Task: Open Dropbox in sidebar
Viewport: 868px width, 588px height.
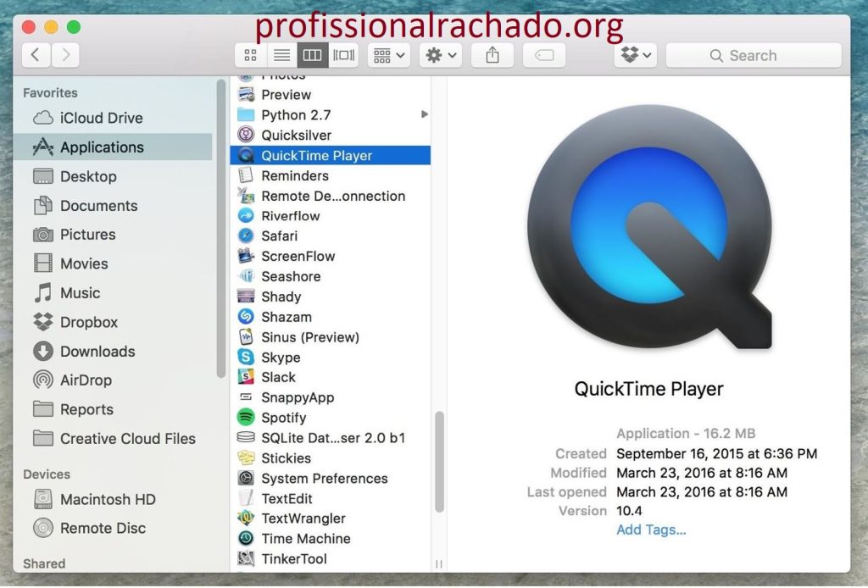Action: pyautogui.click(x=113, y=322)
